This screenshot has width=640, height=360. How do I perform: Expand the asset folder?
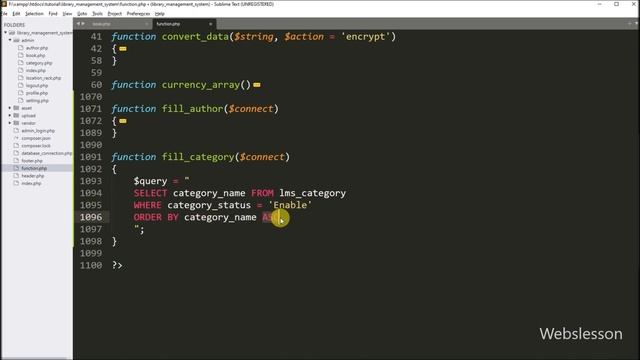tap(10, 108)
